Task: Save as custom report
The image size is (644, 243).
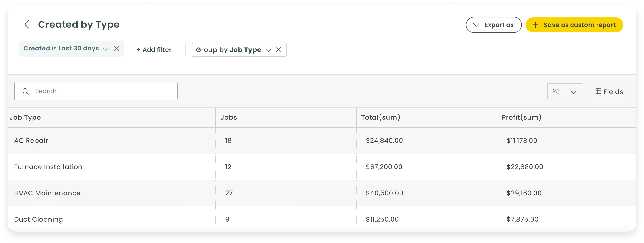Action: 574,25
